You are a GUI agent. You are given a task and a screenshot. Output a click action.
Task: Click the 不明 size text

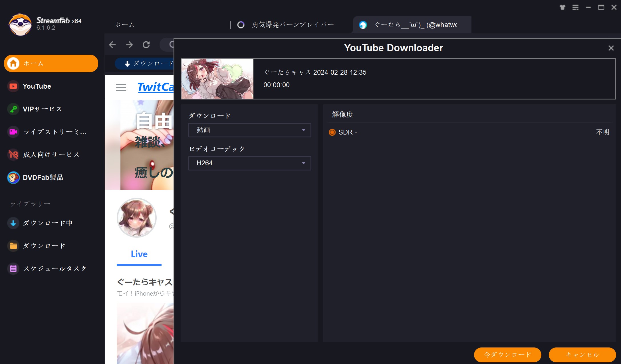click(602, 132)
